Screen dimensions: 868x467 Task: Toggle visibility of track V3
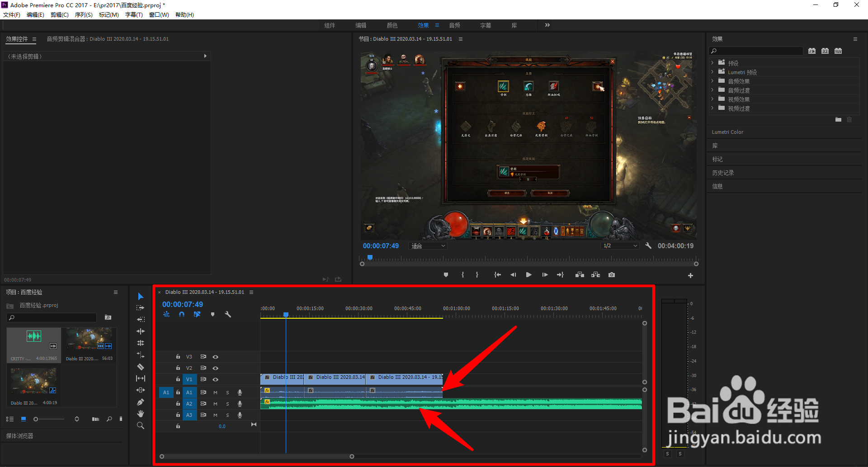click(x=216, y=357)
